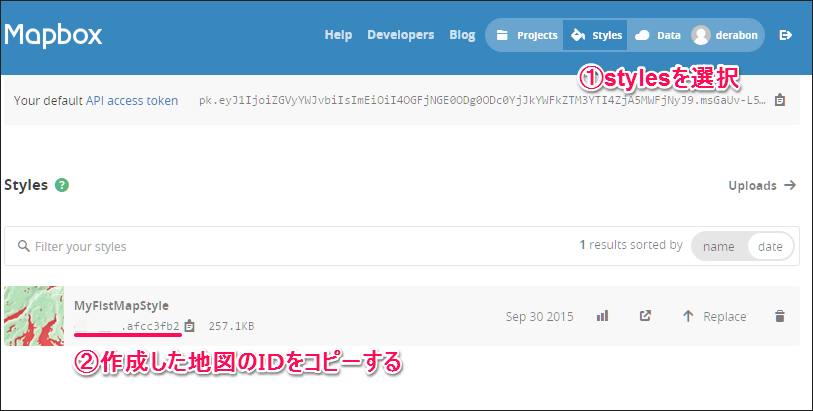Image resolution: width=813 pixels, height=411 pixels.
Task: Click the Projects folder icon
Action: [x=502, y=35]
